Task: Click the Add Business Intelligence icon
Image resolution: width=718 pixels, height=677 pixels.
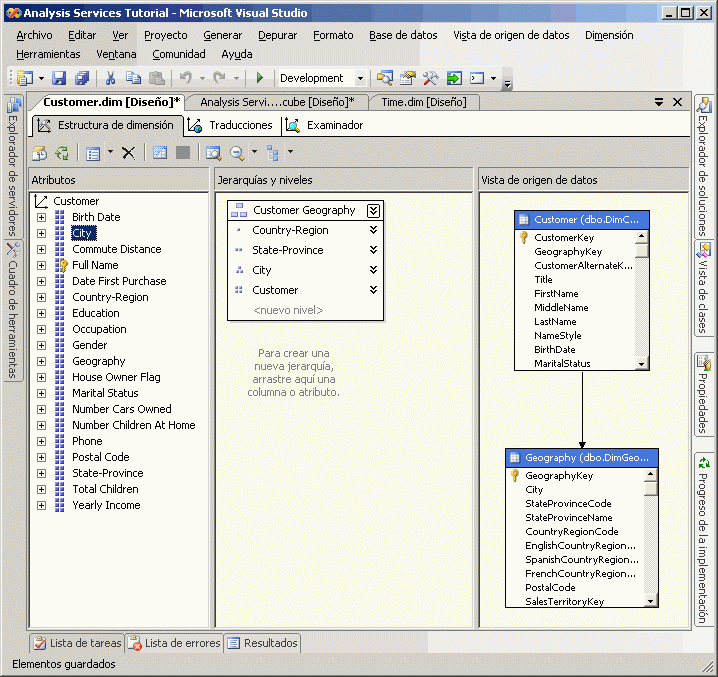Action: pyautogui.click(x=39, y=153)
